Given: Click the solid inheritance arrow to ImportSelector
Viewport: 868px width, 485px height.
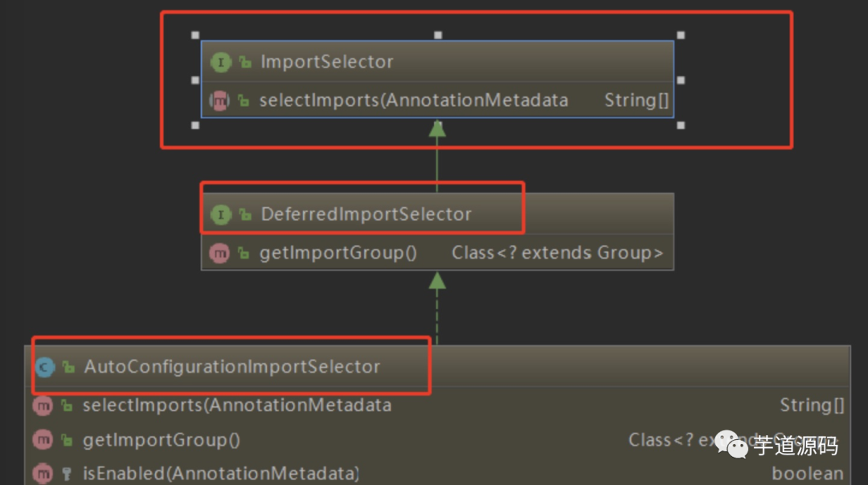Looking at the screenshot, I should pyautogui.click(x=437, y=157).
